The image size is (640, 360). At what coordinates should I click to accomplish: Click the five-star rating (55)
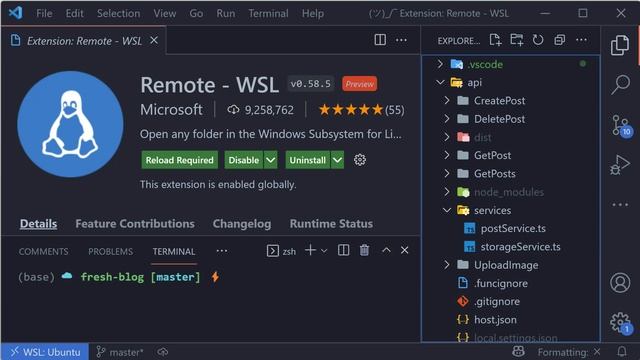point(361,110)
